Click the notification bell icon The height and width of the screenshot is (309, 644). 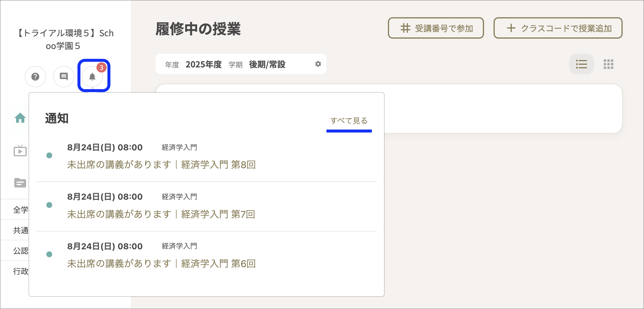point(92,77)
